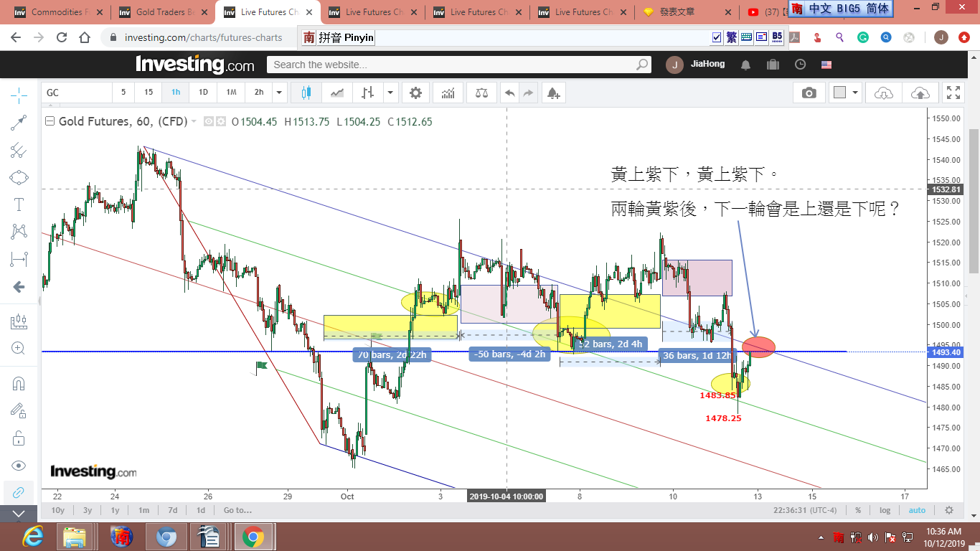Screen dimensions: 980x551
Task: Select the crosshair cursor tool
Action: 19,94
